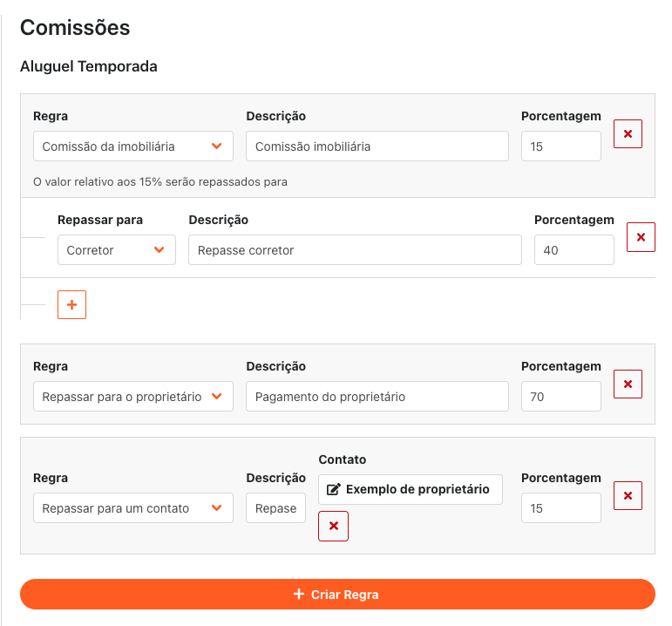
Task: Open the Comissão da imobiliária rule dropdown
Action: tap(133, 146)
